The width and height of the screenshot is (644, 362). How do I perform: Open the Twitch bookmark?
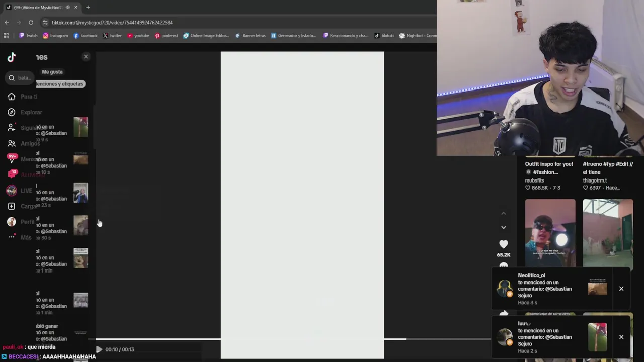tap(28, 36)
